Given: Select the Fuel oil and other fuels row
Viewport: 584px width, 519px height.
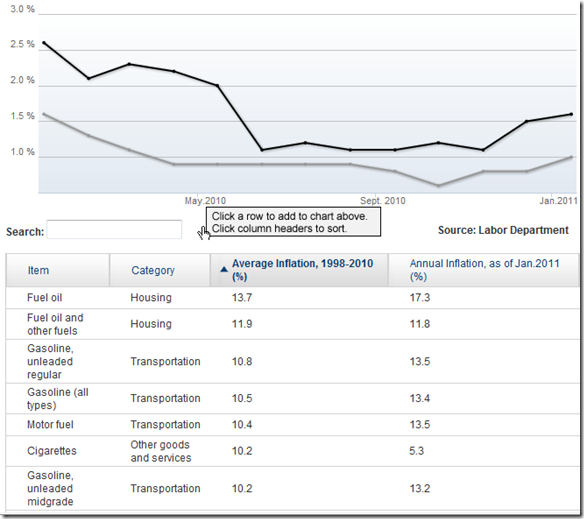Looking at the screenshot, I should coord(292,324).
